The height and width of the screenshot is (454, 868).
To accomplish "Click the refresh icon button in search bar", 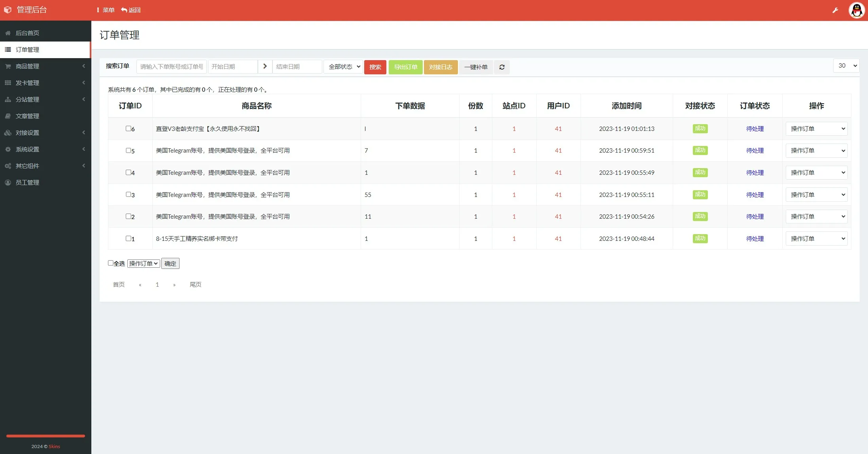I will coord(502,67).
